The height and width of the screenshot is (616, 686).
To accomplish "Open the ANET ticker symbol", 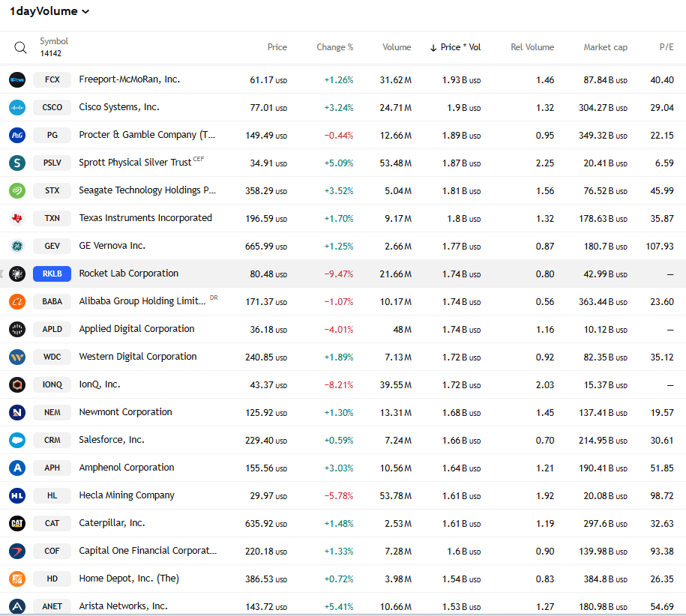I will coord(52,606).
